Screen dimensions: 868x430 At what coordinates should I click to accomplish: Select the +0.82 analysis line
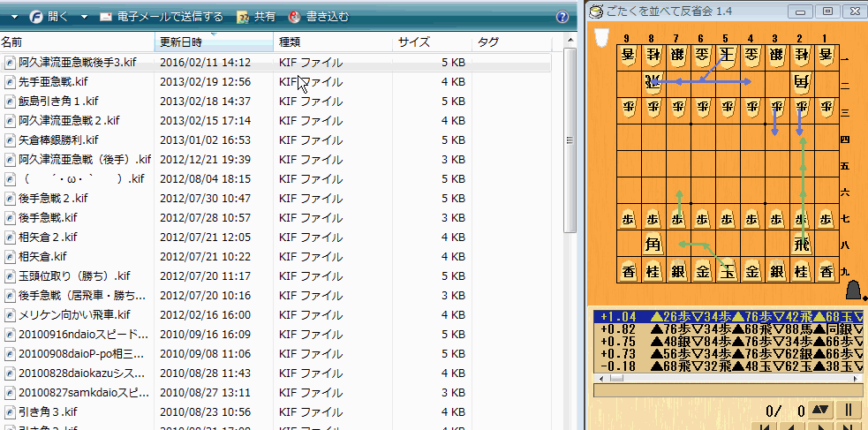coord(728,329)
